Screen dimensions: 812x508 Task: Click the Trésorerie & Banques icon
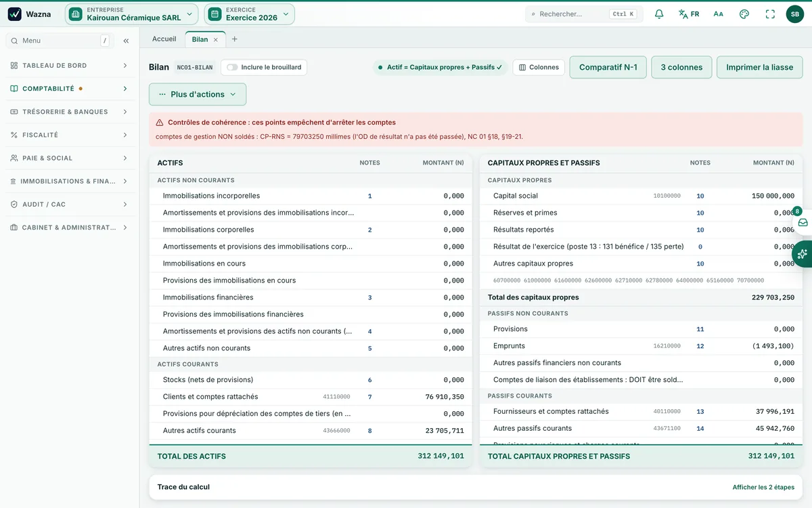(x=14, y=112)
